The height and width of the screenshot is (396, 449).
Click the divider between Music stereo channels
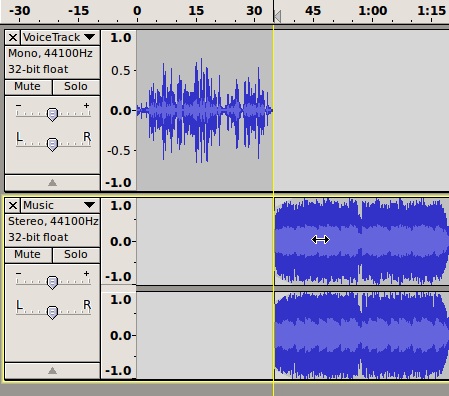click(x=293, y=289)
